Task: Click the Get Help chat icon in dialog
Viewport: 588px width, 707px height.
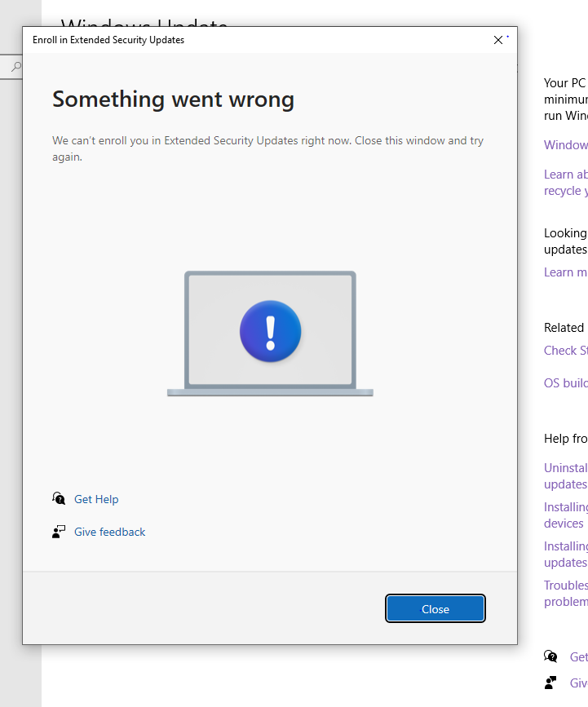Action: [59, 499]
